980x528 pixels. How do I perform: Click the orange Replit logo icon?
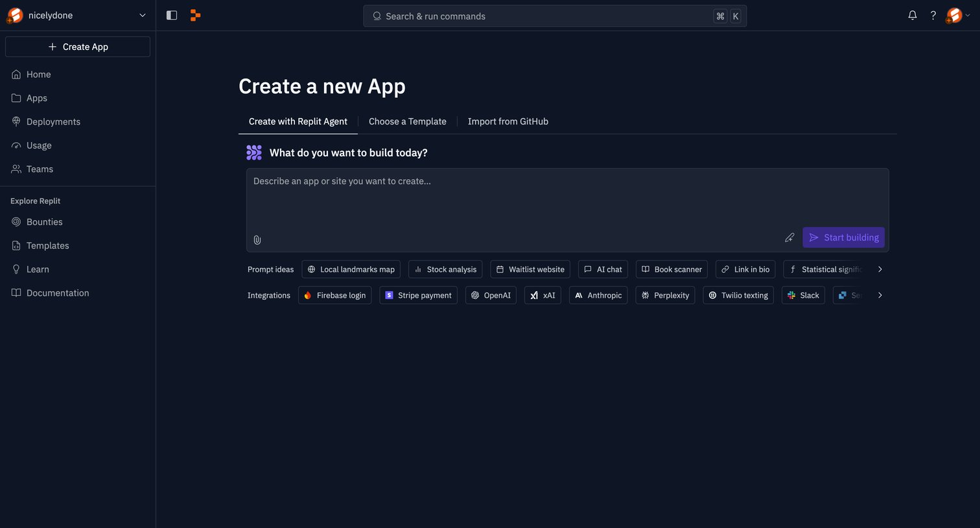pos(195,16)
